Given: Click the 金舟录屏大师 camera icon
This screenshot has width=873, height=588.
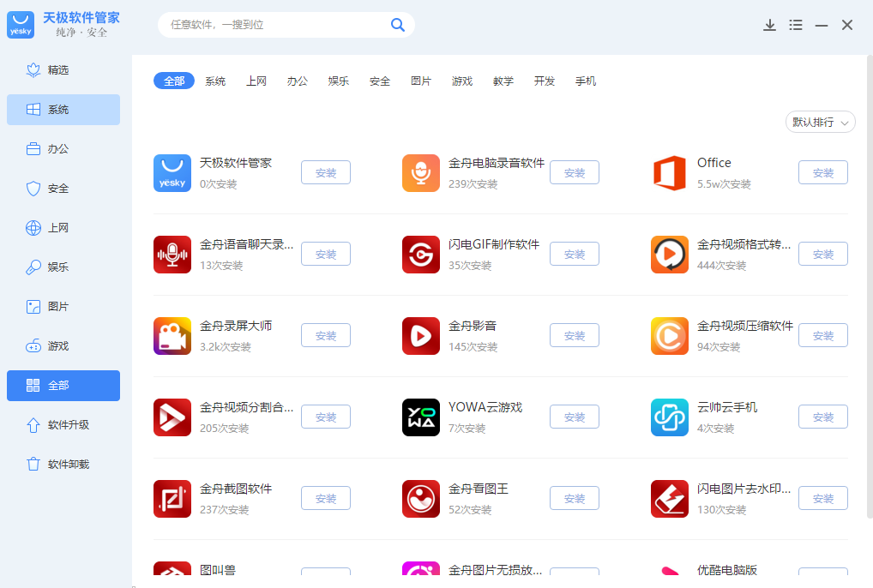Looking at the screenshot, I should [x=172, y=336].
